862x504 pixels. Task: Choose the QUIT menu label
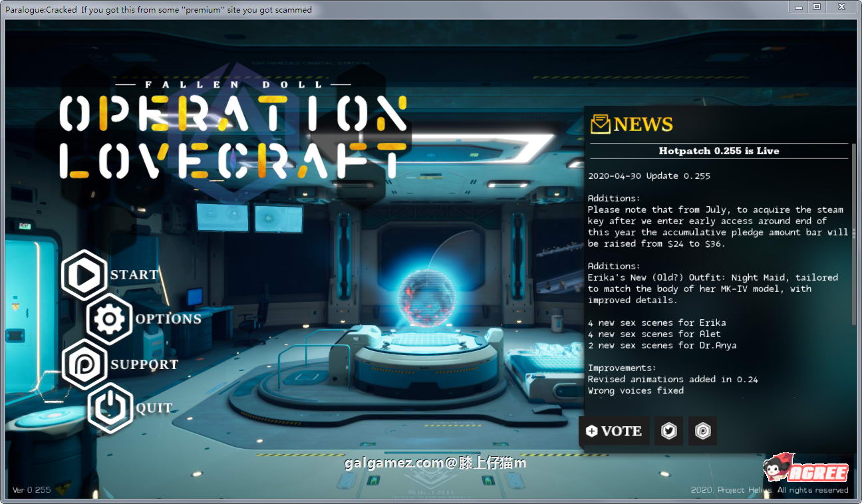[x=154, y=408]
